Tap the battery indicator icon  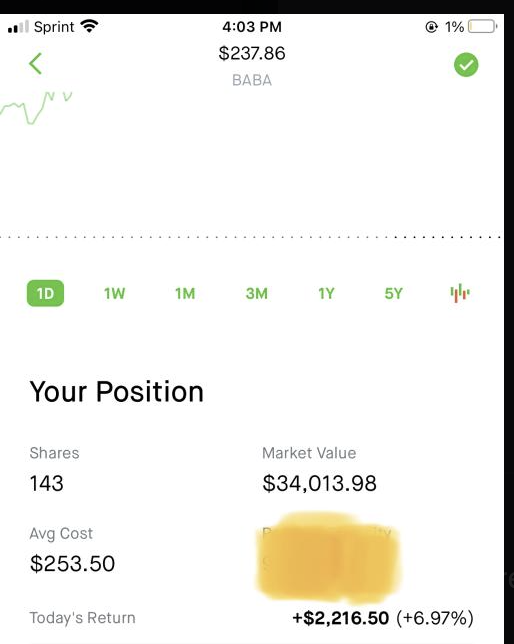(x=482, y=27)
